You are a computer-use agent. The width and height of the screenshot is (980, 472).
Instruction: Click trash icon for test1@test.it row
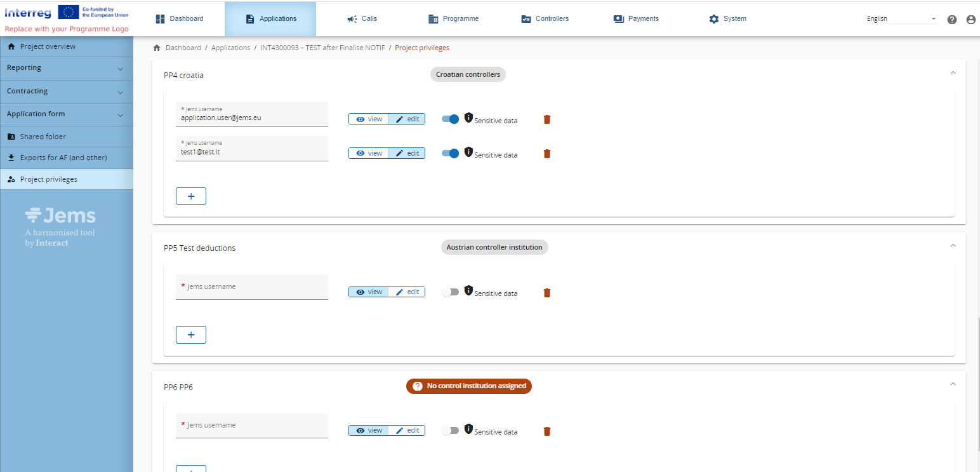click(x=547, y=154)
